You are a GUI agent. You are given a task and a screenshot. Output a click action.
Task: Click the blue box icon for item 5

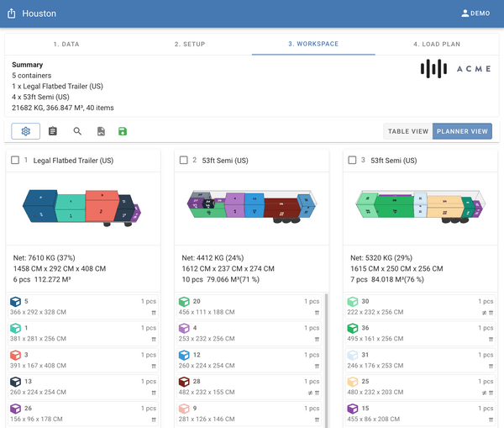pos(15,302)
